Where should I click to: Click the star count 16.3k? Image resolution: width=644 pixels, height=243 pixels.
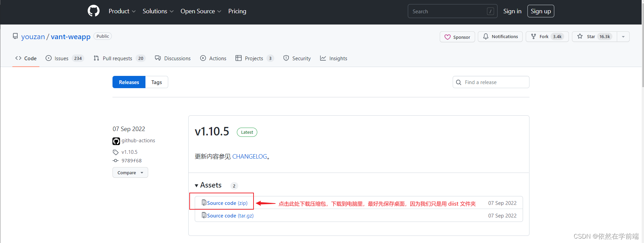pyautogui.click(x=605, y=36)
